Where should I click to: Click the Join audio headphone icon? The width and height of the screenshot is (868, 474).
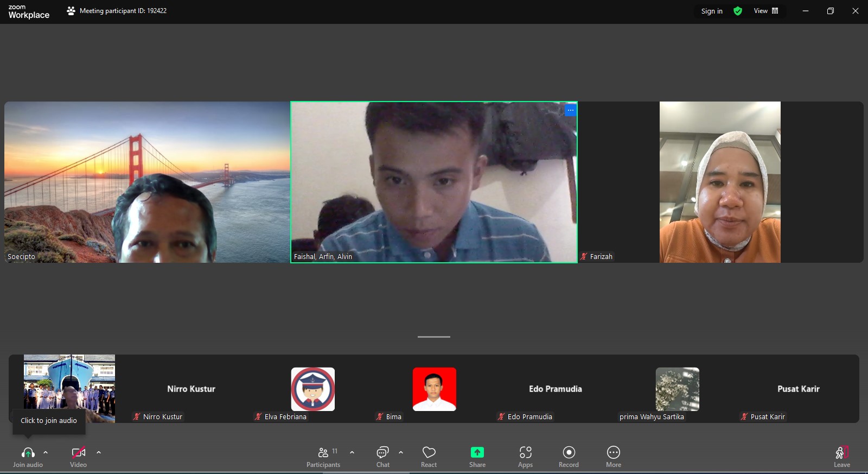click(28, 453)
